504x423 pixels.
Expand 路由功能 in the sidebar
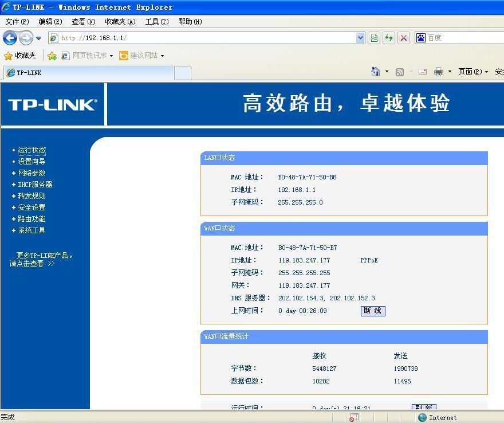click(31, 219)
